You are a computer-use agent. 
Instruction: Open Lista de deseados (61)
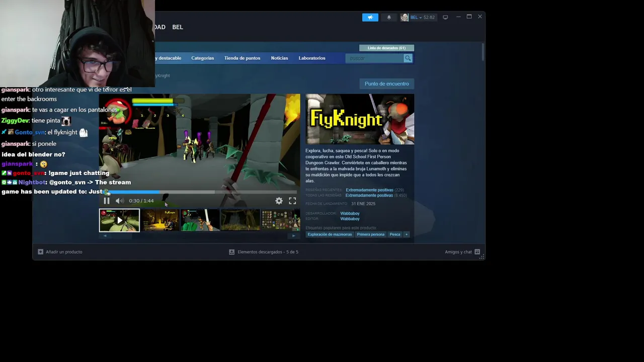pyautogui.click(x=386, y=48)
